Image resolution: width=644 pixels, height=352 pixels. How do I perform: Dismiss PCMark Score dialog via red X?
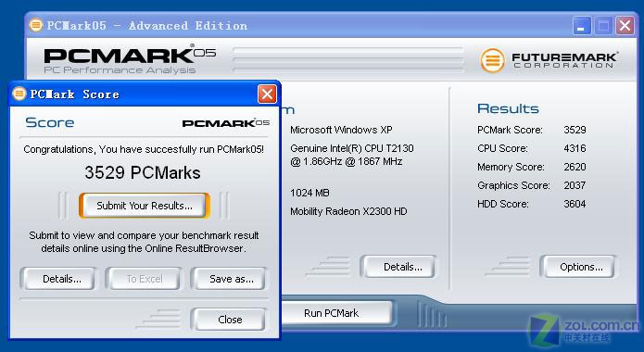267,94
